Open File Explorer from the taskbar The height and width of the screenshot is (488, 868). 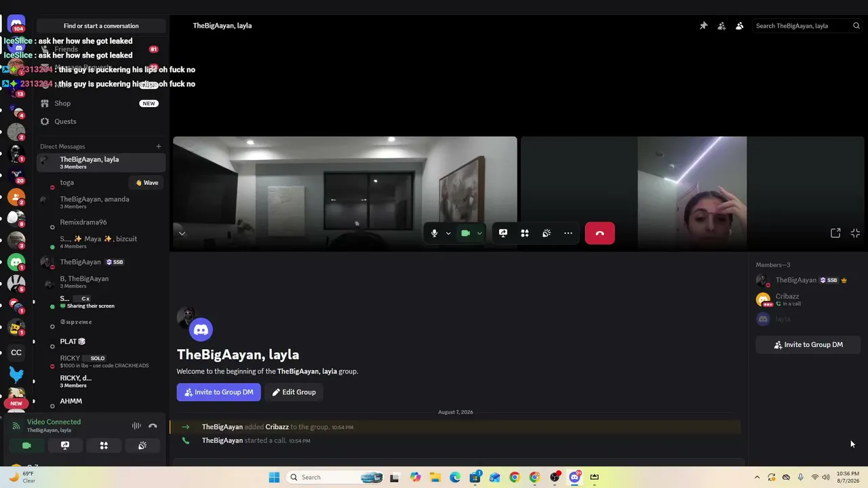[435, 477]
